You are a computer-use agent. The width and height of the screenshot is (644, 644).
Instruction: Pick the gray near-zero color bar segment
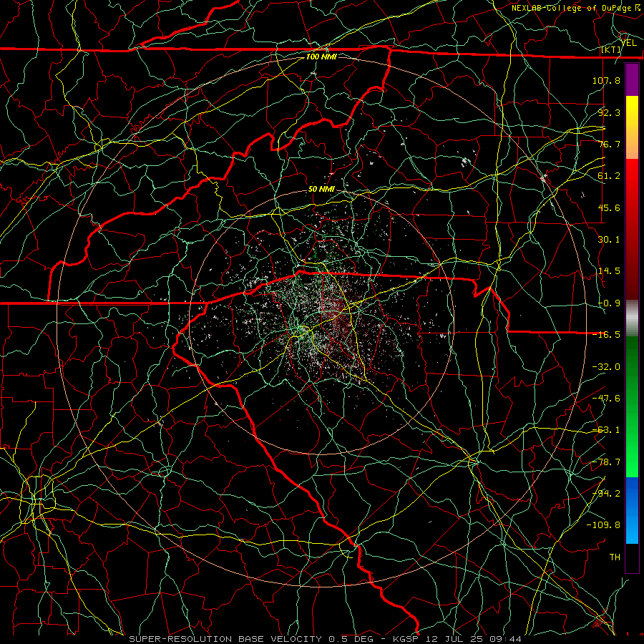pos(632,318)
